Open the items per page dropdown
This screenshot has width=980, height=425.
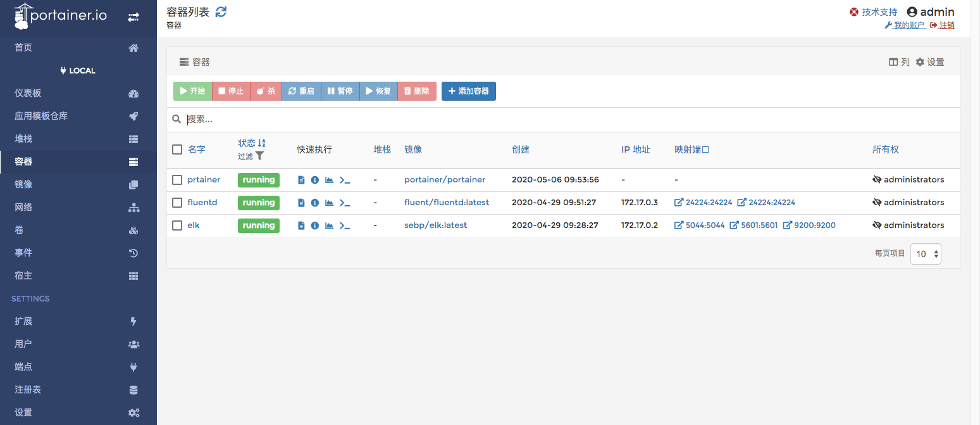pyautogui.click(x=926, y=254)
